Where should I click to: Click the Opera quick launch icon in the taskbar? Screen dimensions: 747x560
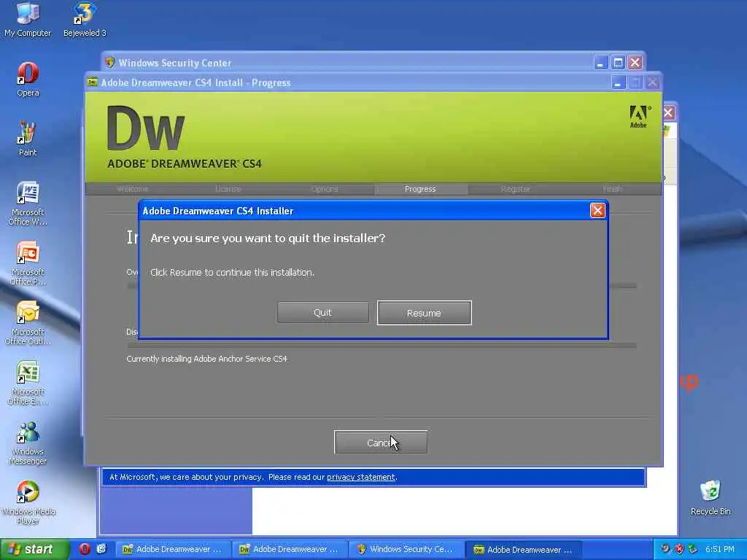click(85, 549)
